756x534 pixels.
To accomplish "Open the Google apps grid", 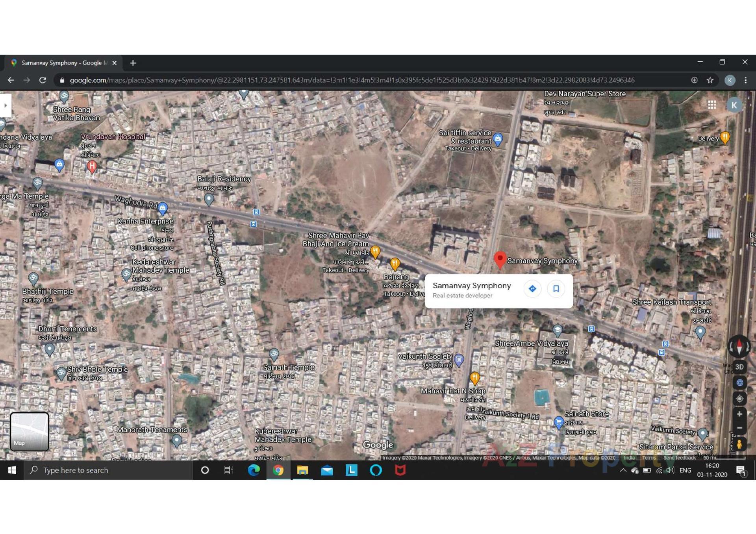I will (712, 105).
